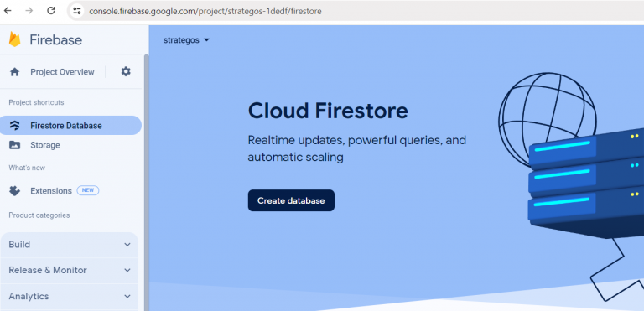The height and width of the screenshot is (311, 644).
Task: Click the URL in the address bar
Action: click(205, 11)
